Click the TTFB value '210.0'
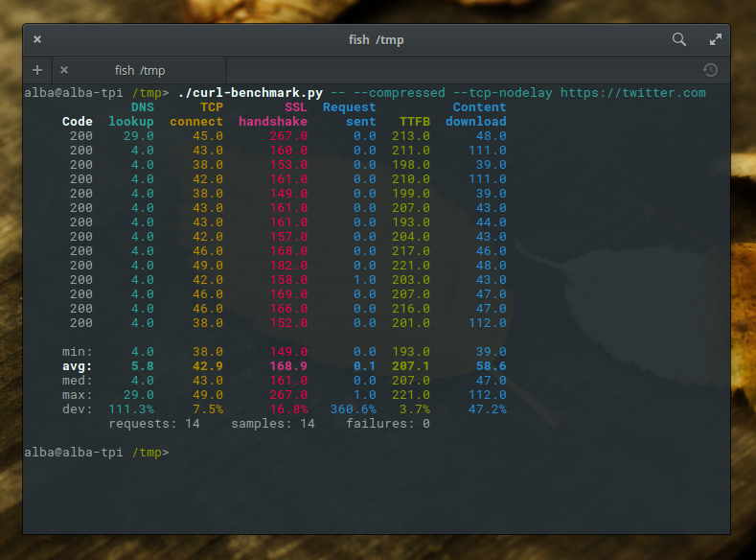Image resolution: width=756 pixels, height=560 pixels. (411, 179)
